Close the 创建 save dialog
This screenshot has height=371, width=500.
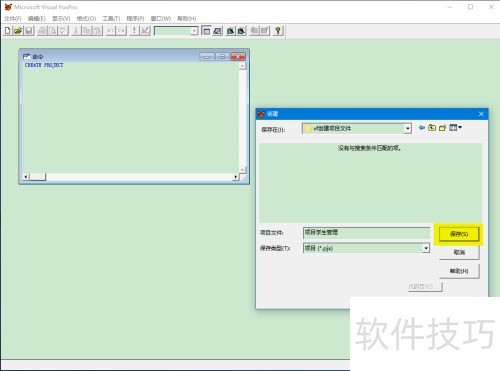[481, 114]
